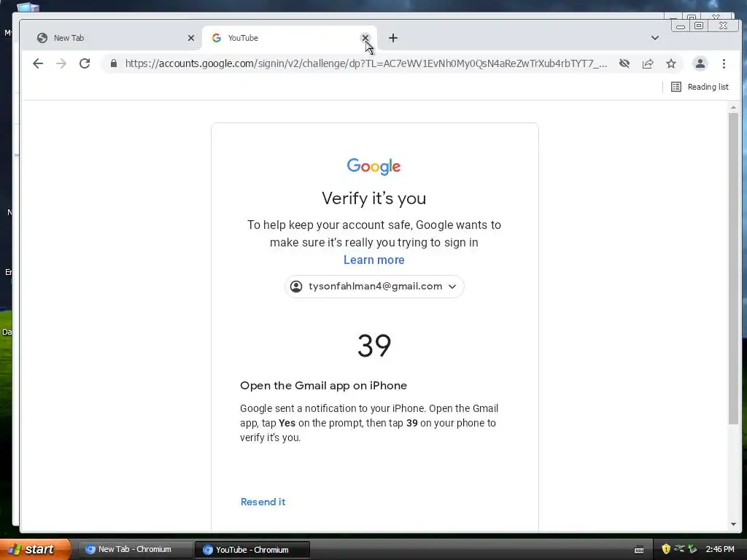Click the forward navigation arrow

61,63
